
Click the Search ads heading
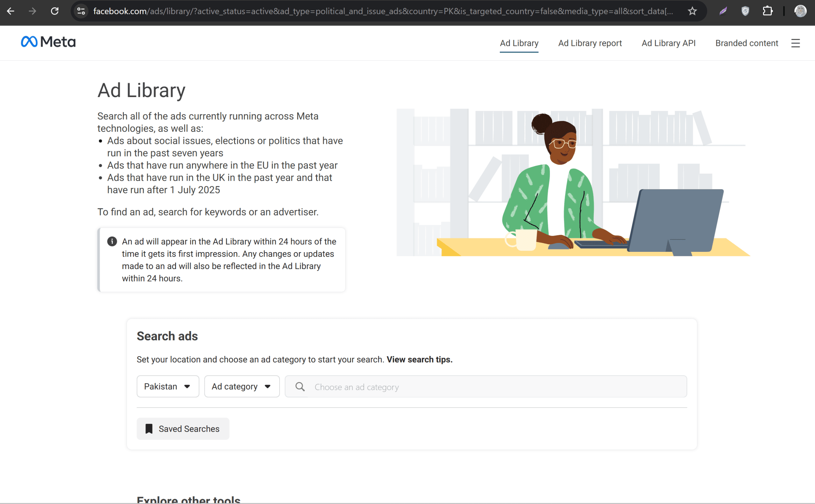pyautogui.click(x=167, y=336)
